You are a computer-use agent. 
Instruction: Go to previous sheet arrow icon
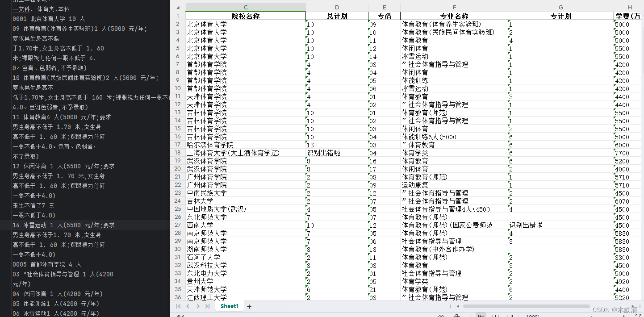point(188,306)
